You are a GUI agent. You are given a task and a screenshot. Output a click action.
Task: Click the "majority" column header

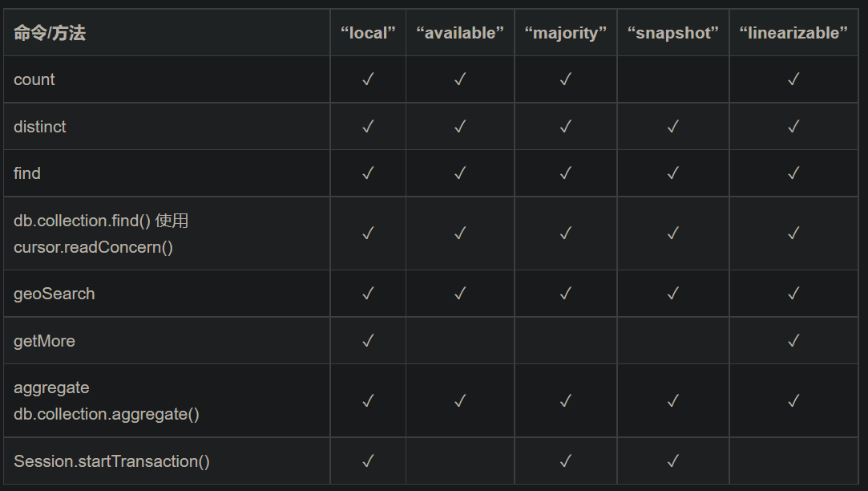(566, 33)
